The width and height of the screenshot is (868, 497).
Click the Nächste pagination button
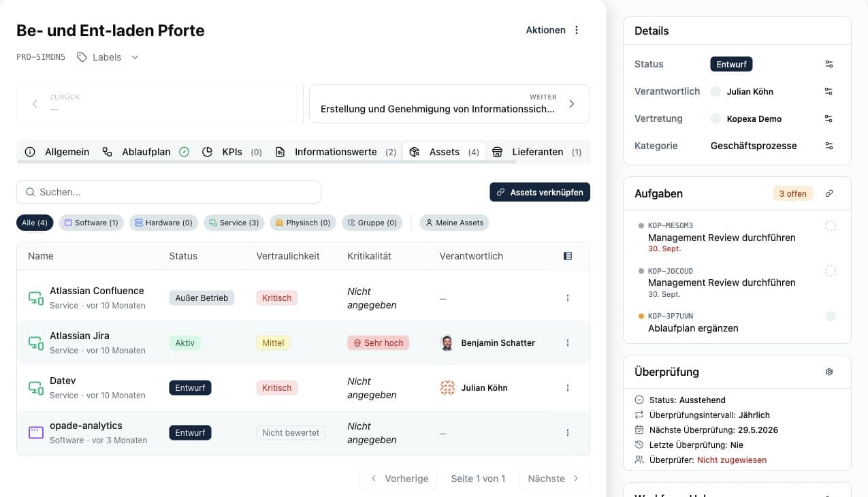pyautogui.click(x=554, y=479)
